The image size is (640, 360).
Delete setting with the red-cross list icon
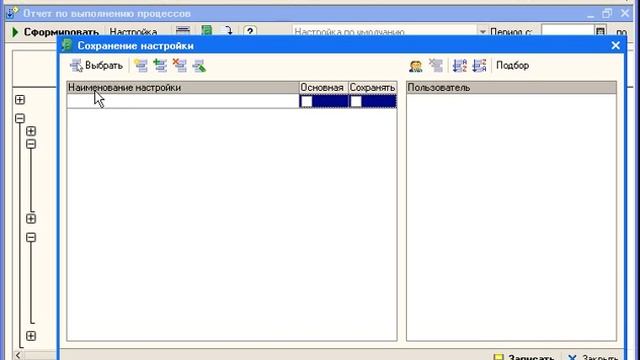pos(180,66)
